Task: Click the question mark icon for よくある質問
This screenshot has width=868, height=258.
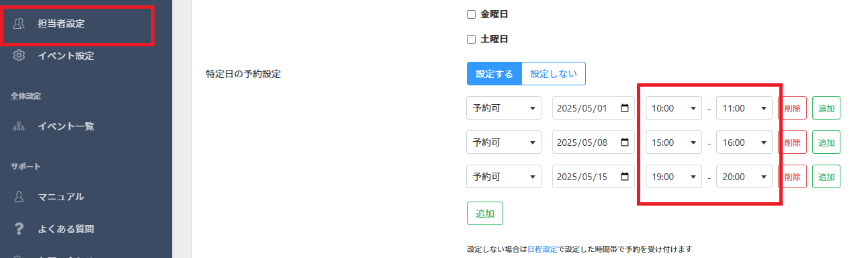Action: 19,229
